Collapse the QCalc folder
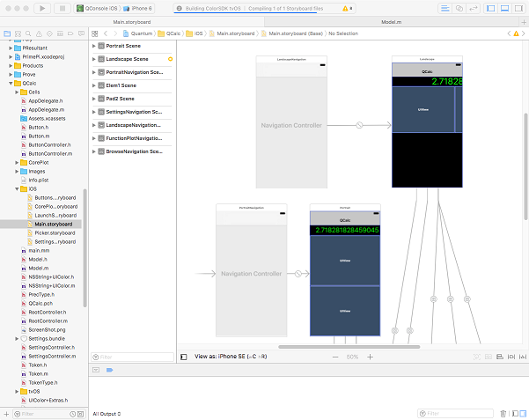This screenshot has width=529, height=420. (11, 83)
